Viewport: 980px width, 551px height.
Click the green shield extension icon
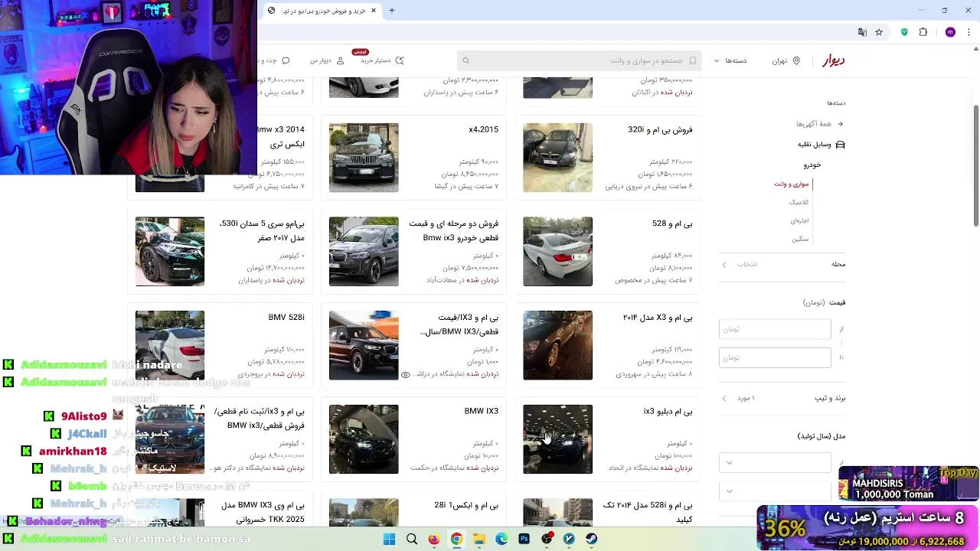pyautogui.click(x=904, y=32)
